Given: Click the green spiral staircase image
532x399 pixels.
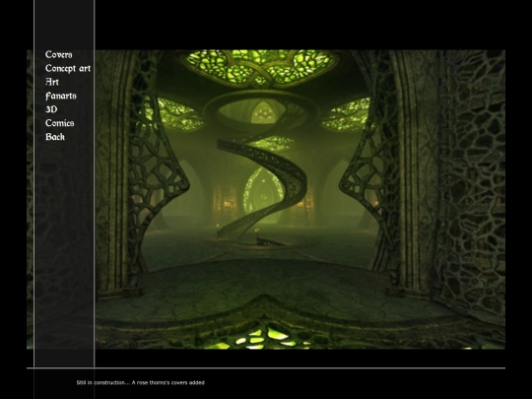Looking at the screenshot, I should pyautogui.click(x=266, y=199).
